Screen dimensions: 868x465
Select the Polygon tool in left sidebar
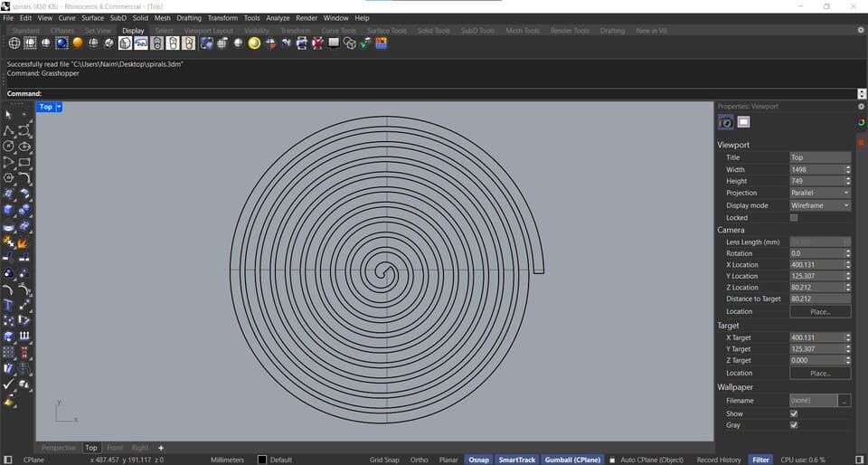coord(8,178)
